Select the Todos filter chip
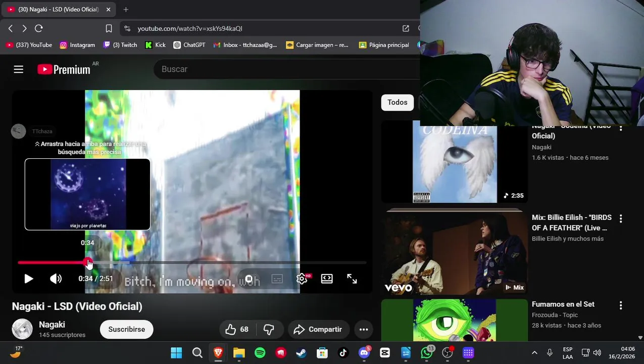This screenshot has height=364, width=644. coord(398,102)
